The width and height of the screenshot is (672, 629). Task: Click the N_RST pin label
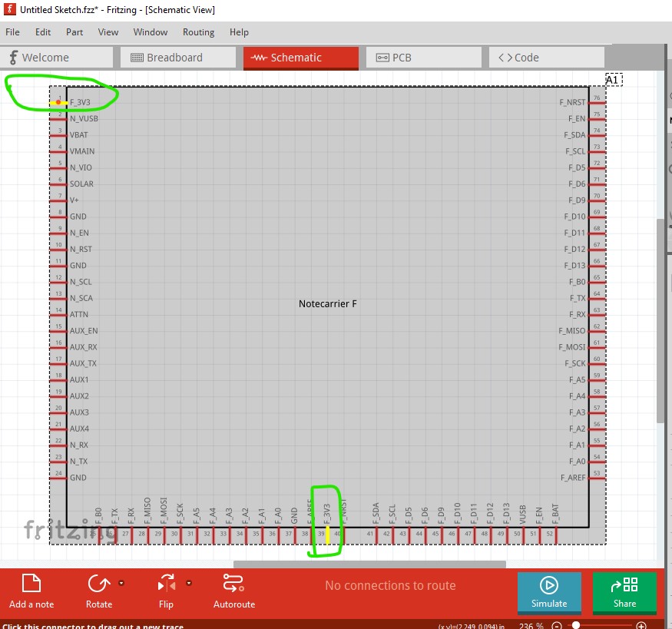click(81, 249)
